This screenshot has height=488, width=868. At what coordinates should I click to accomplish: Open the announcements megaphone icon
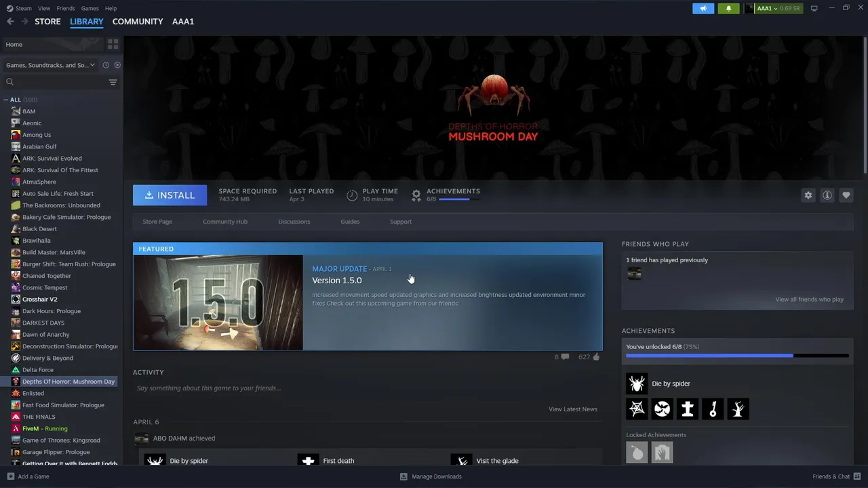click(703, 8)
